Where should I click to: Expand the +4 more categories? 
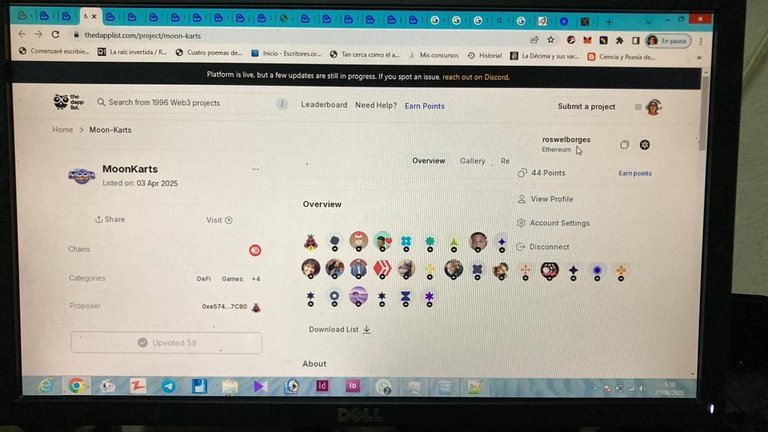(256, 279)
